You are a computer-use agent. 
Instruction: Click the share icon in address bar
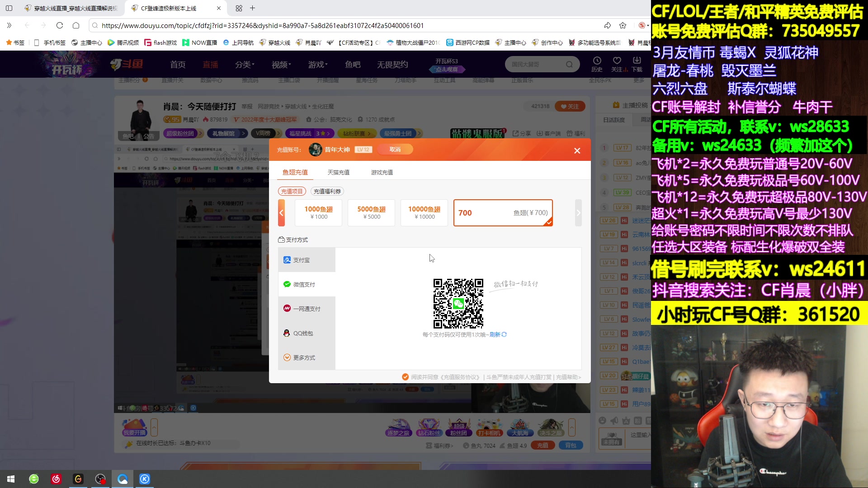click(607, 25)
